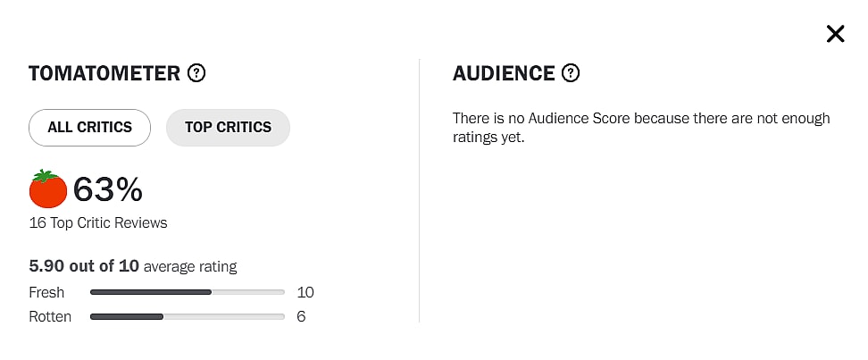This screenshot has width=868, height=360.
Task: Click the red fresh tomato icon
Action: pos(48,188)
